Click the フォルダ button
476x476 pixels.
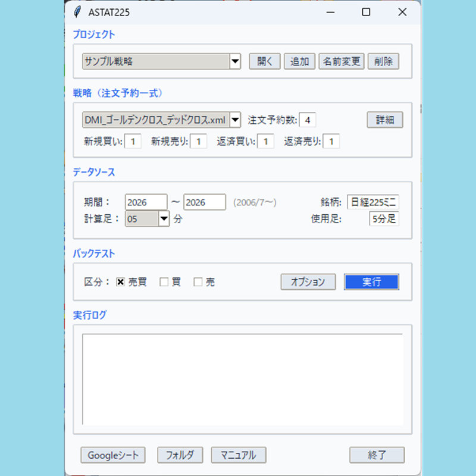click(x=180, y=455)
